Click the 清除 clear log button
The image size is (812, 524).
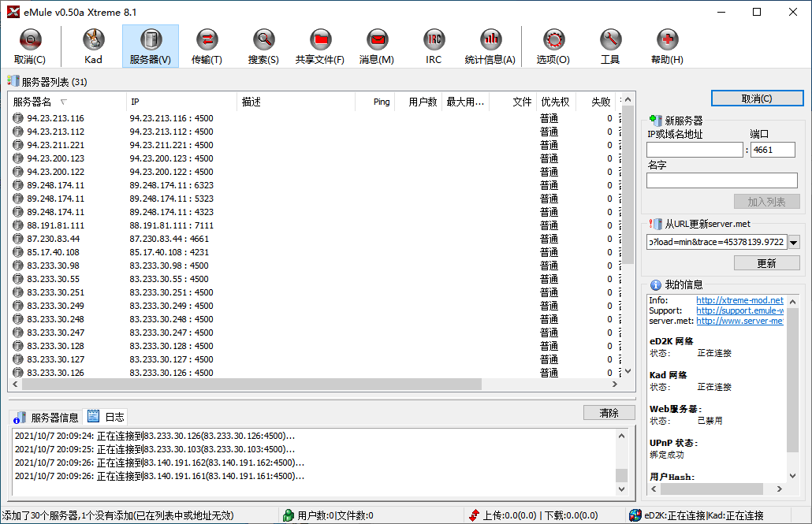point(609,413)
